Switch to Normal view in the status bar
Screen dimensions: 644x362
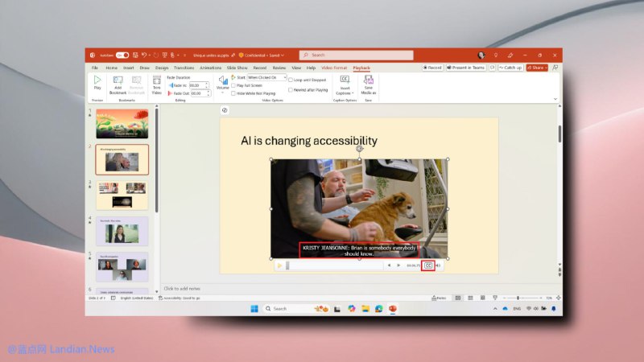click(x=458, y=298)
